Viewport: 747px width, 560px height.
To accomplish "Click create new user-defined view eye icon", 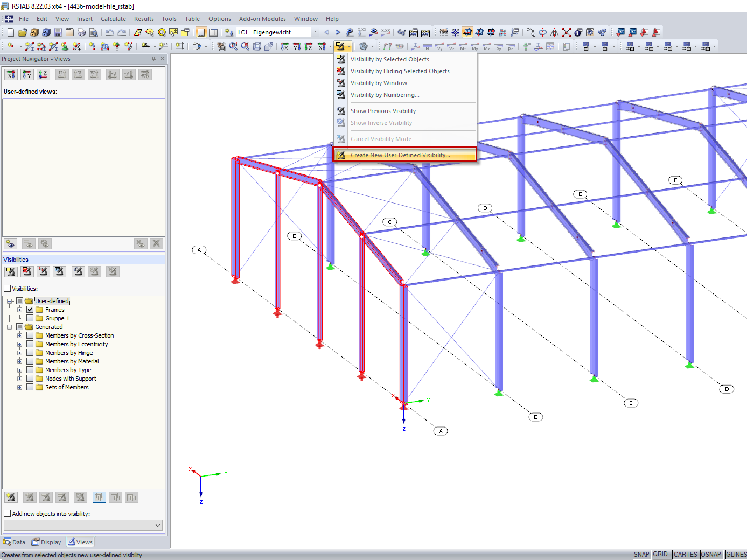I will tap(11, 243).
